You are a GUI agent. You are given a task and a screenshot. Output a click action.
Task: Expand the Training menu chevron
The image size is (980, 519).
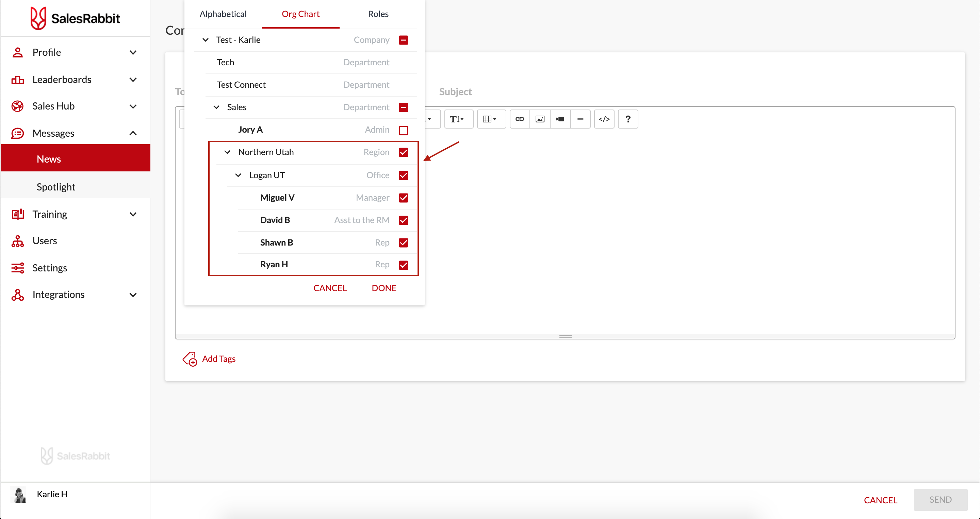coord(133,215)
